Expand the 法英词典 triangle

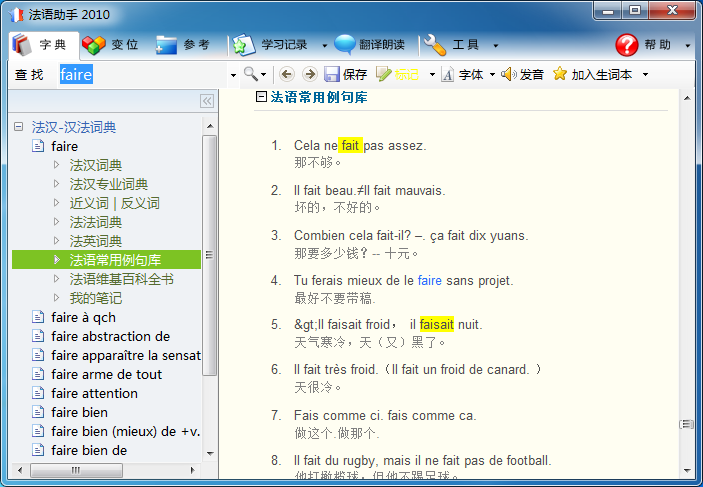(x=56, y=240)
